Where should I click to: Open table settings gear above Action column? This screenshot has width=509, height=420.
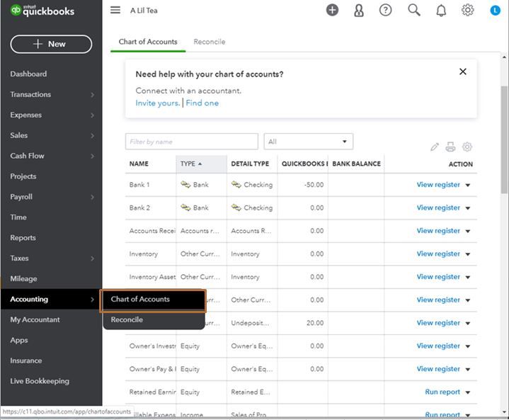[x=467, y=147]
